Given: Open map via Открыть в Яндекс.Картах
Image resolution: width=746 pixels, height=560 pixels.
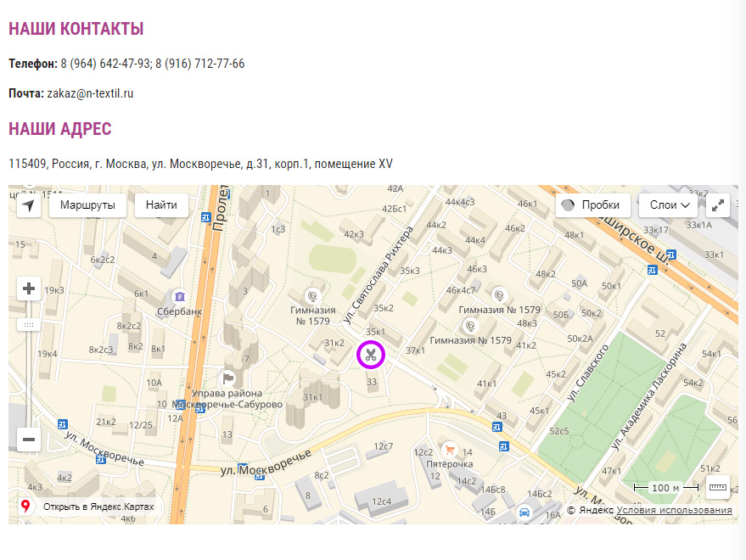Looking at the screenshot, I should coord(89,507).
